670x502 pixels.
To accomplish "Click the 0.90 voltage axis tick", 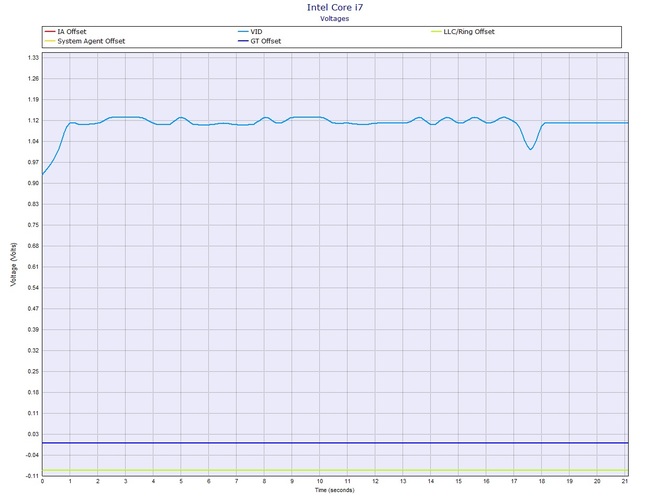I will pos(34,183).
